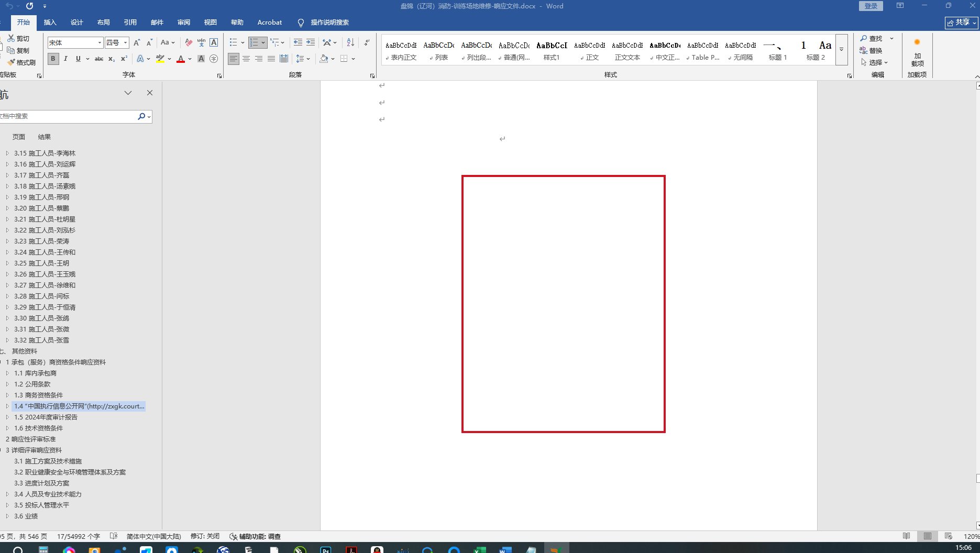Open line spacing dropdown
The width and height of the screenshot is (980, 553).
click(303, 59)
